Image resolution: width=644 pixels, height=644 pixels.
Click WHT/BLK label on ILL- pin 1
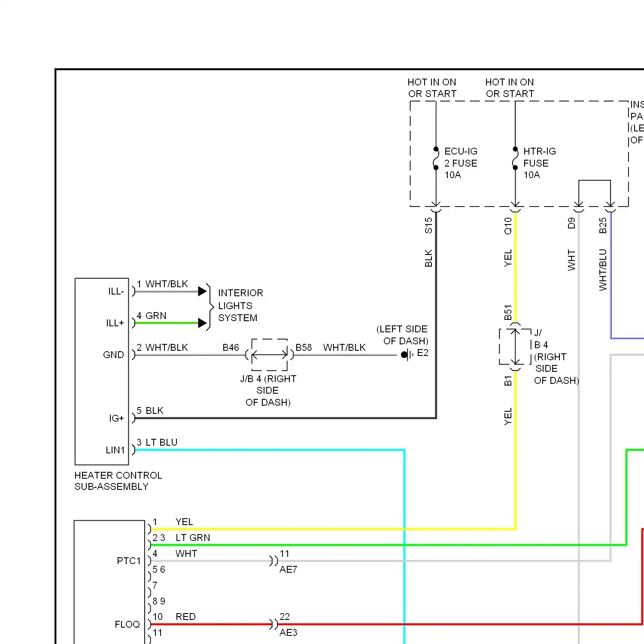coord(167,284)
